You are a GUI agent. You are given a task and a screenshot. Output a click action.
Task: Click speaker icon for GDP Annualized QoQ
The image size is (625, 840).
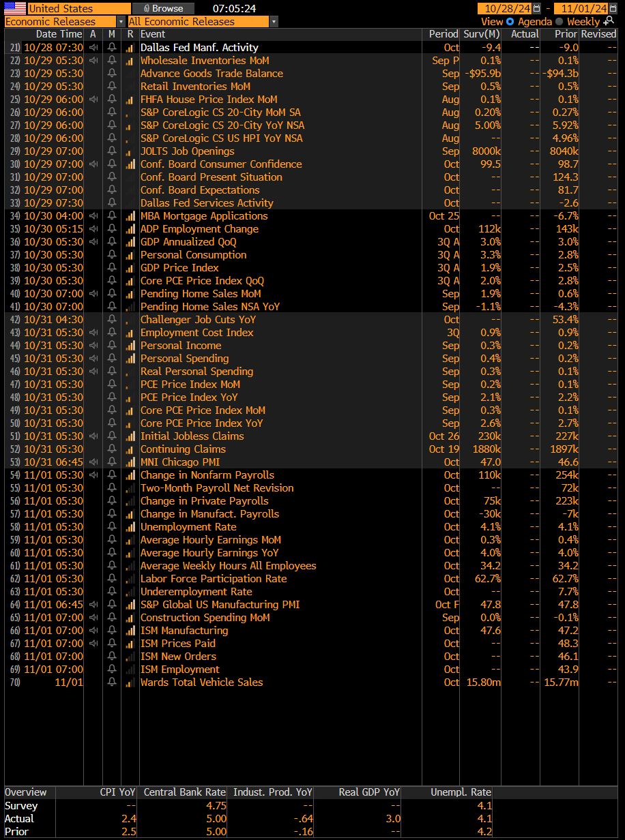[93, 242]
